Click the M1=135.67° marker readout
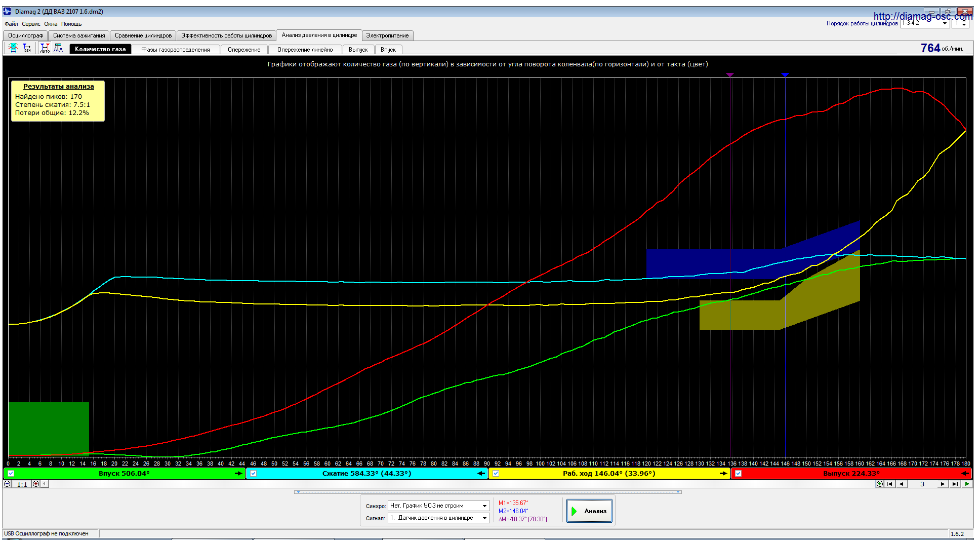Image resolution: width=980 pixels, height=540 pixels. [x=513, y=503]
